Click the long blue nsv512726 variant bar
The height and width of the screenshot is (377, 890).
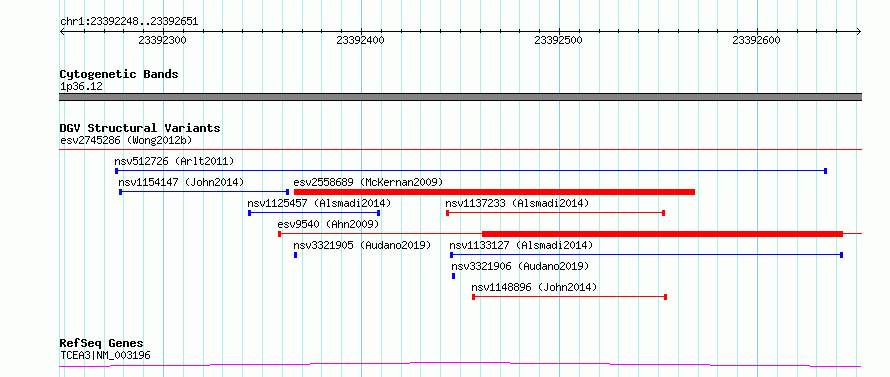471,171
